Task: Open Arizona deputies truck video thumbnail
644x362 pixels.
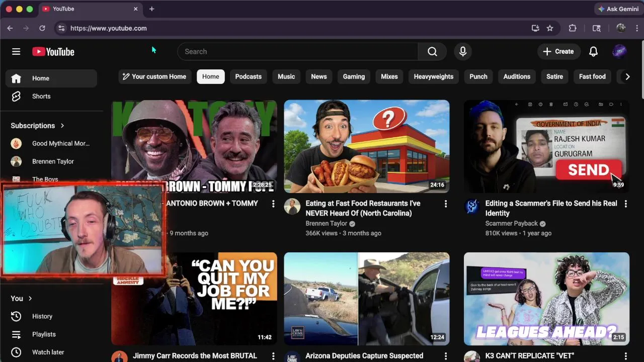Action: coord(367,299)
